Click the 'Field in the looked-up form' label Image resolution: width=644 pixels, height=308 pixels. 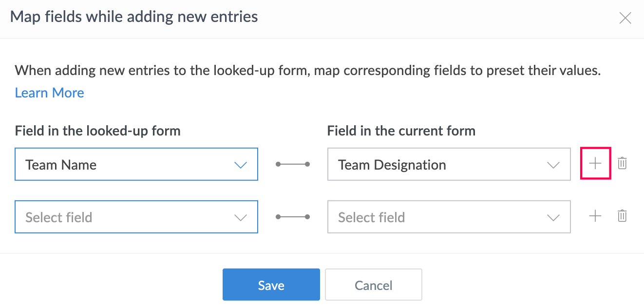(x=97, y=131)
